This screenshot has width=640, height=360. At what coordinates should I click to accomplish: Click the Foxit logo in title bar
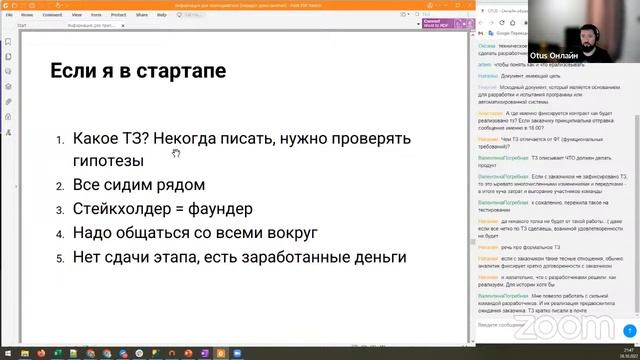tap(5, 6)
